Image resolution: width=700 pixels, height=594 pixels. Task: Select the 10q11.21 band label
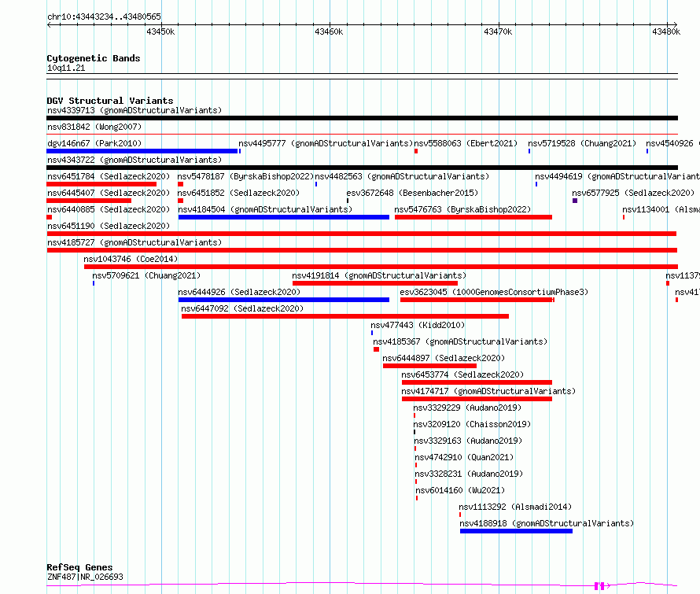[x=65, y=68]
